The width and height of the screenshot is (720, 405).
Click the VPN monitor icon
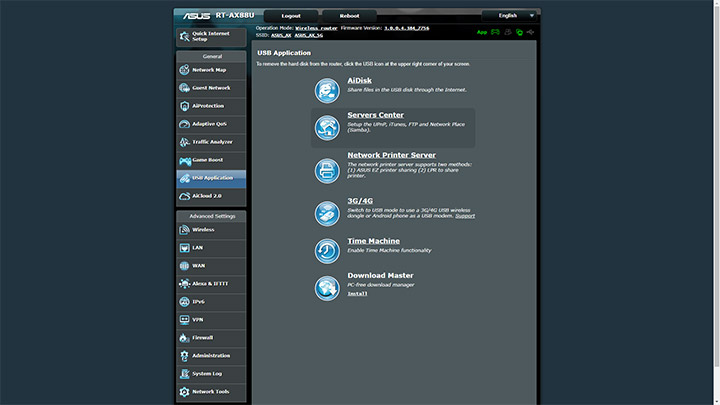[x=184, y=320]
